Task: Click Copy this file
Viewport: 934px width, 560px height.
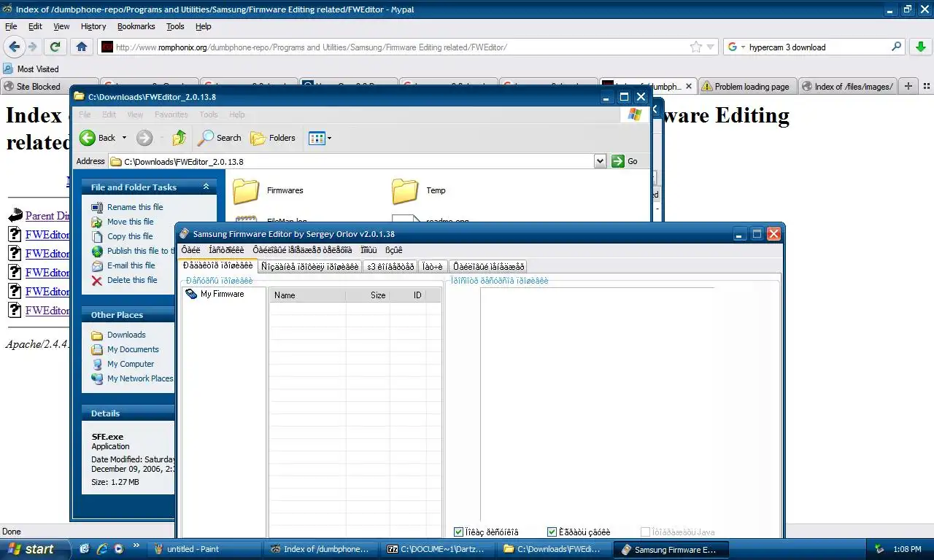Action: [130, 236]
